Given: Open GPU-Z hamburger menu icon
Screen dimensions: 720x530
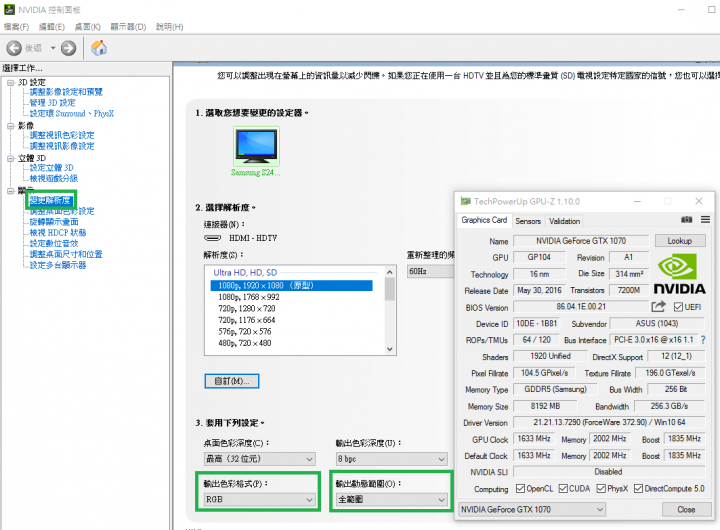Looking at the screenshot, I should 705,220.
